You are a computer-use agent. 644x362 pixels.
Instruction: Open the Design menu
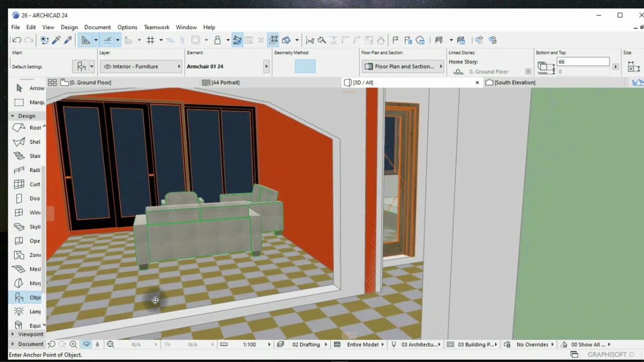pos(69,27)
